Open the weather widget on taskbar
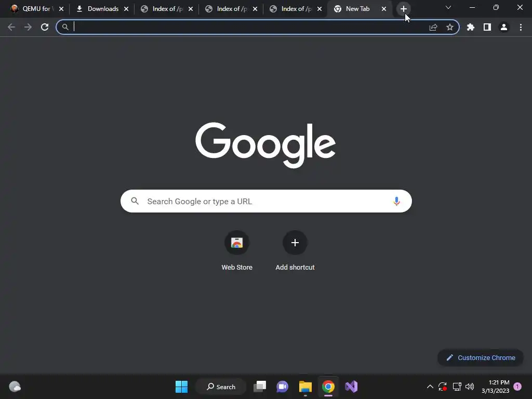 coord(15,387)
